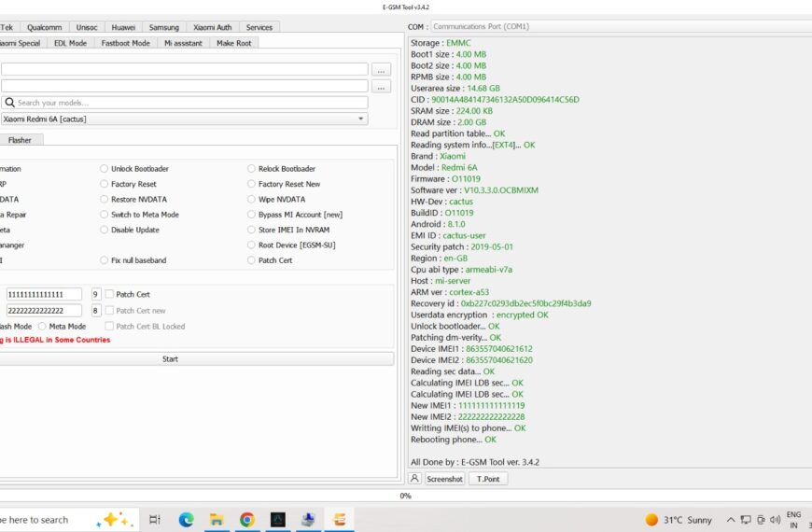Click the user profile icon beside Screenshot
Viewport: 812px width, 532px height.
coord(414,479)
